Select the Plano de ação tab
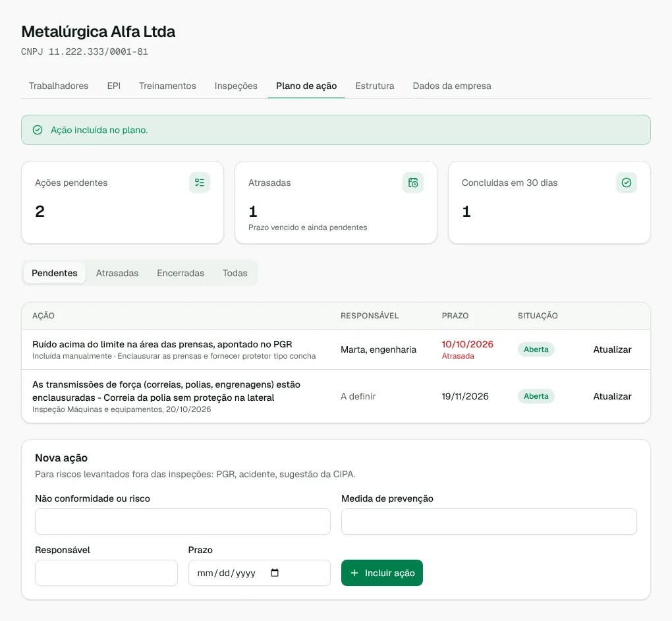This screenshot has height=621, width=672. [306, 86]
